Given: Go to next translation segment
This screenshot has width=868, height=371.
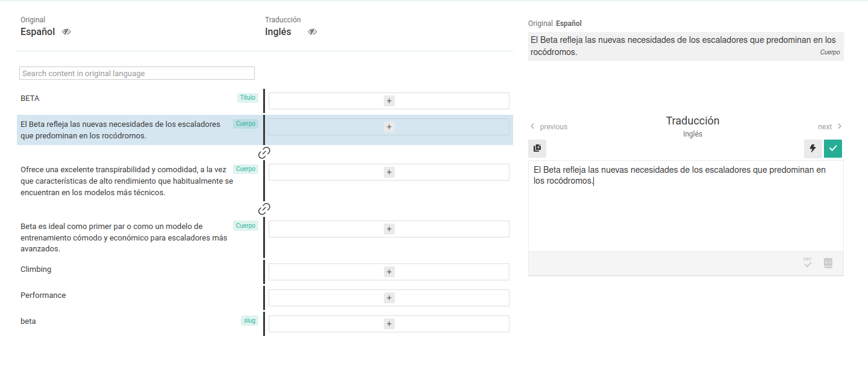Looking at the screenshot, I should click(830, 127).
